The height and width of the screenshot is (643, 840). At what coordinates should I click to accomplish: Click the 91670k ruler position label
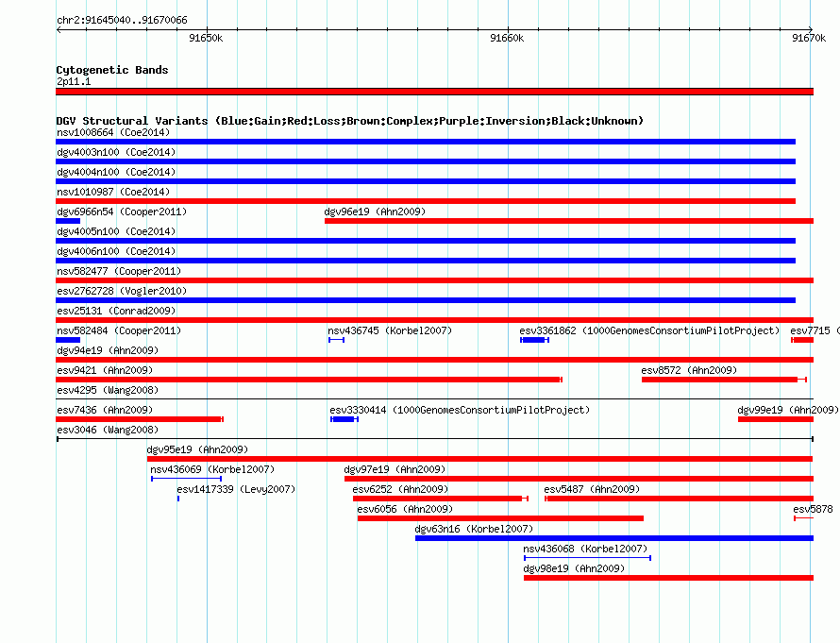[809, 38]
